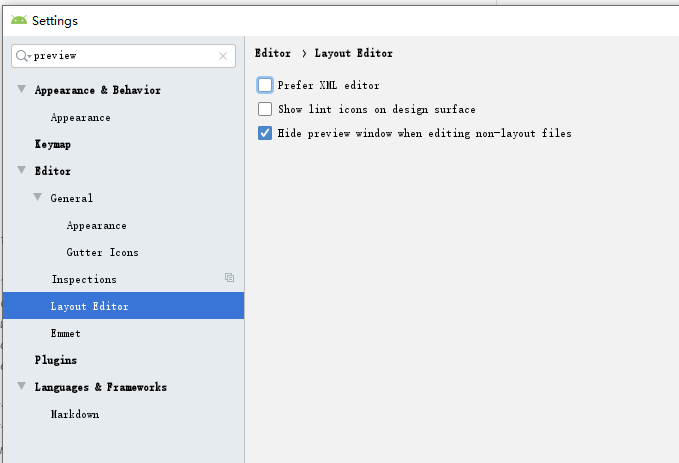679x463 pixels.
Task: Click the copy icon beside Inspections
Action: point(230,278)
